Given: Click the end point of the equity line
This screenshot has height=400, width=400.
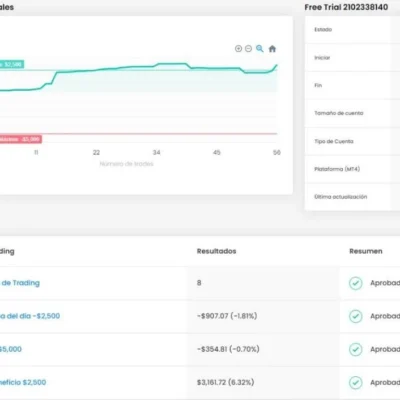Looking at the screenshot, I should [x=277, y=65].
